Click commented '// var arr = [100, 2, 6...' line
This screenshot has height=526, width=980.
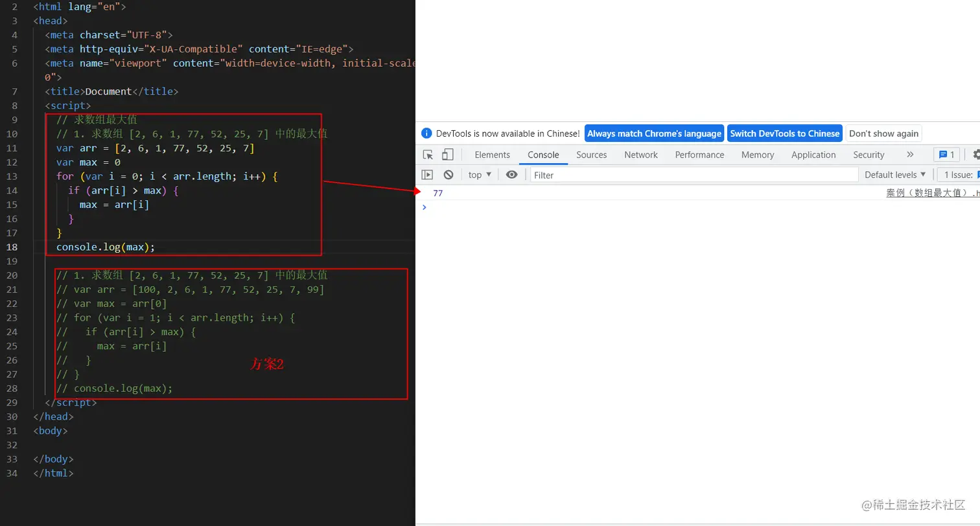tap(191, 290)
